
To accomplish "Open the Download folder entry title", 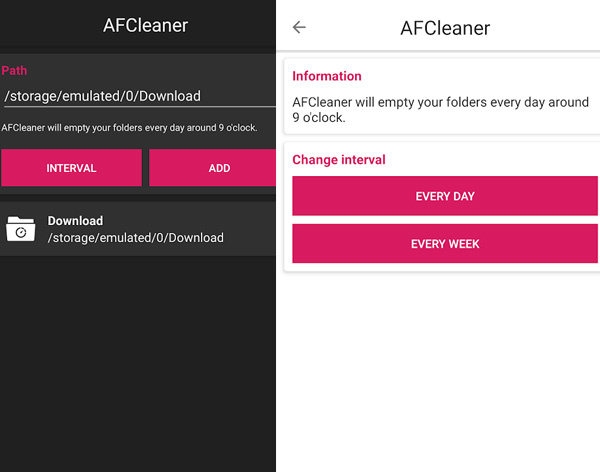I will coord(75,221).
